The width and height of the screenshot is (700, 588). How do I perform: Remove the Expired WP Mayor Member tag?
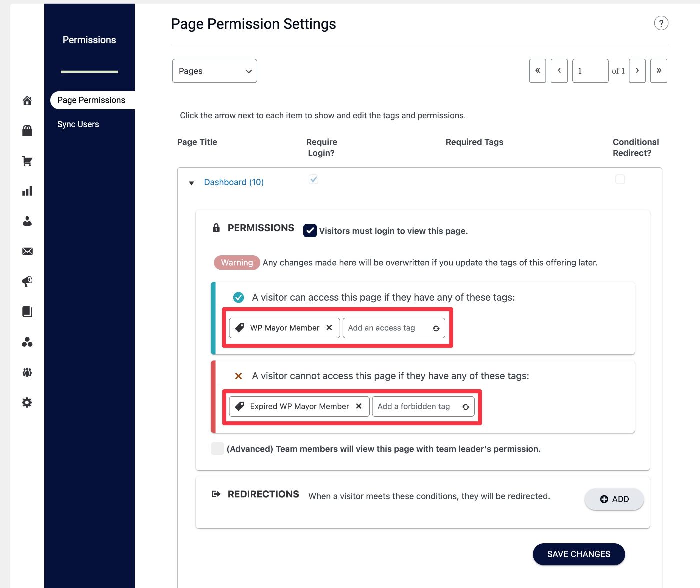(x=359, y=406)
